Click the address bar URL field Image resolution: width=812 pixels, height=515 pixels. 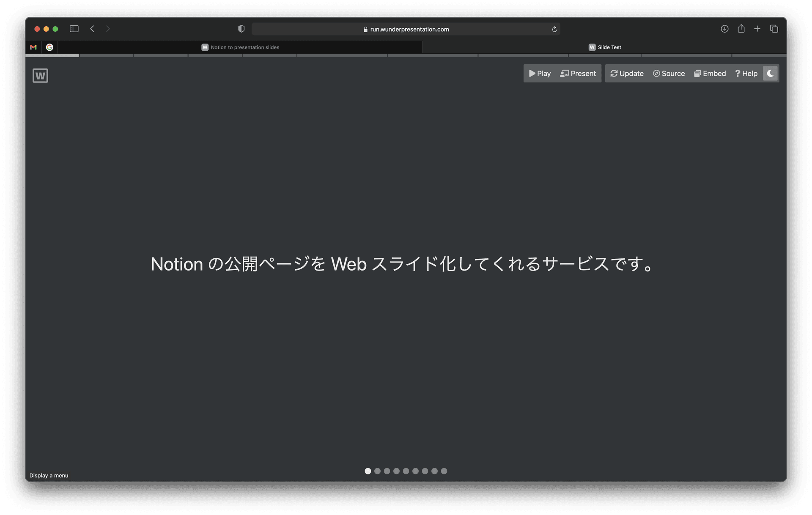coord(406,29)
